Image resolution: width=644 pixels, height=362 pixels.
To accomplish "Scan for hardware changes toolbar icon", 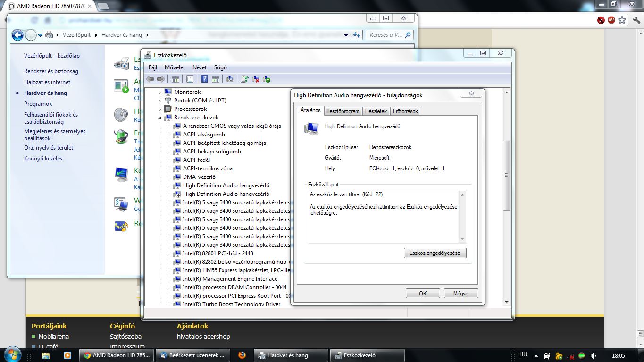I will click(230, 79).
